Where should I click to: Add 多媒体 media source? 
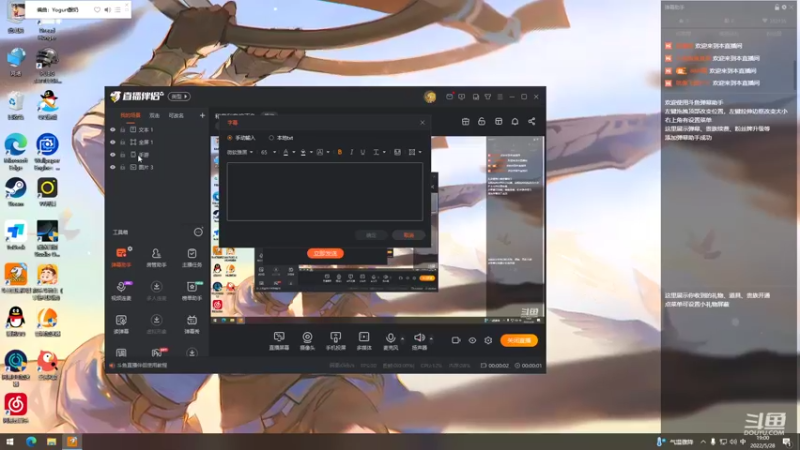click(x=364, y=341)
